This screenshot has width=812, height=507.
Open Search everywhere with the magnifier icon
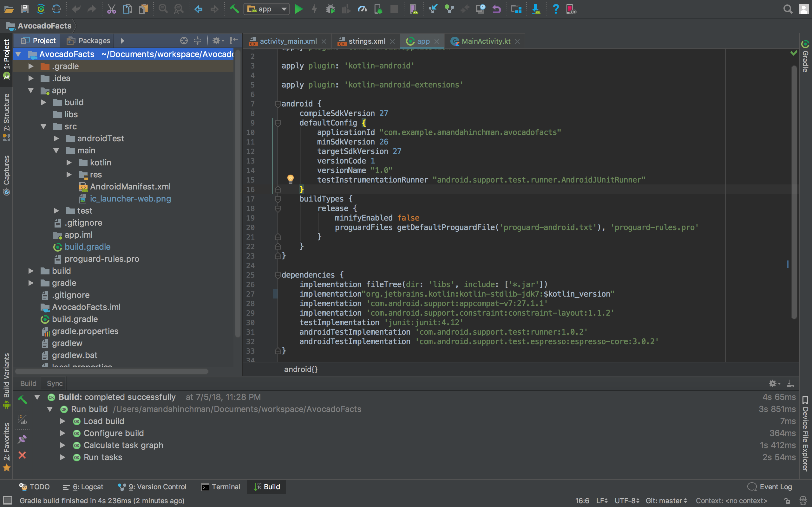788,9
